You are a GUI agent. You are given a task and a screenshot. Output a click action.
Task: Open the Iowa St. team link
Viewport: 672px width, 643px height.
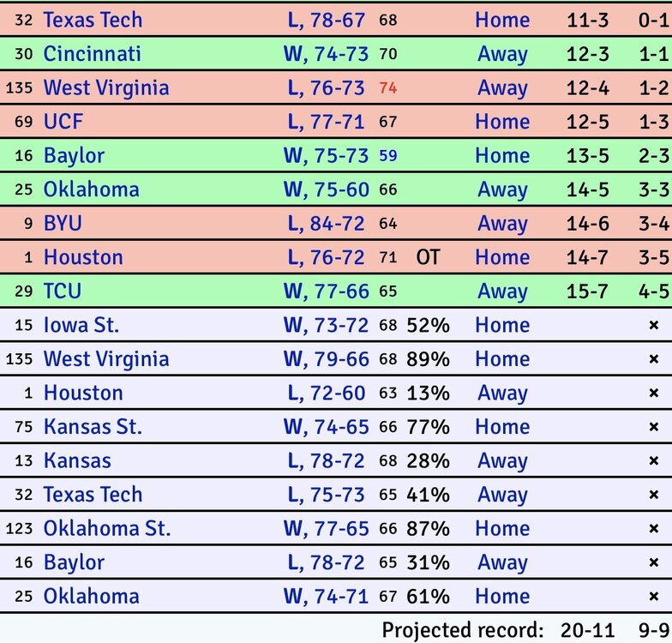(x=81, y=325)
